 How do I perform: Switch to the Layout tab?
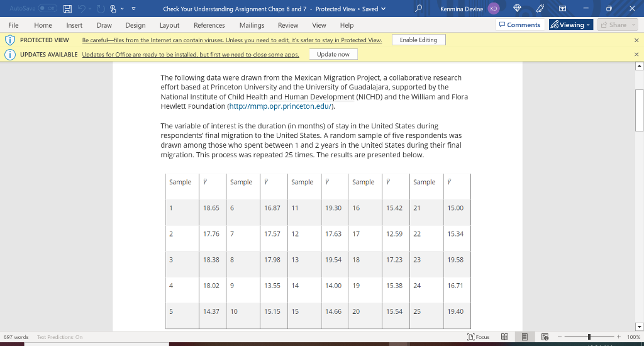[170, 25]
